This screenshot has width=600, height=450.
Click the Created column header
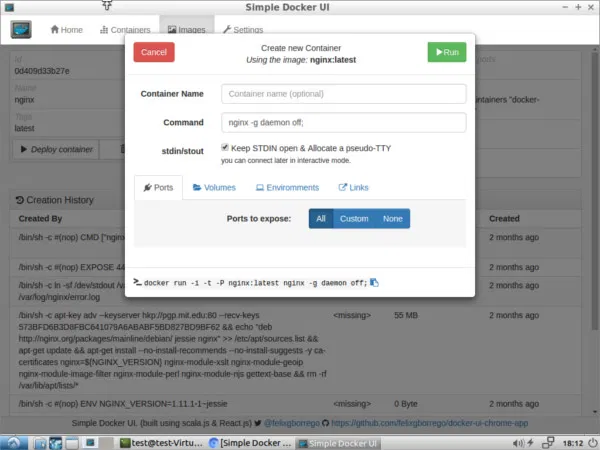coord(504,218)
